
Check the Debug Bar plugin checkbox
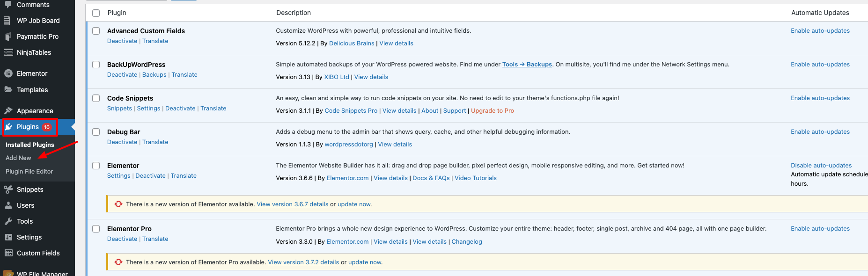[96, 132]
